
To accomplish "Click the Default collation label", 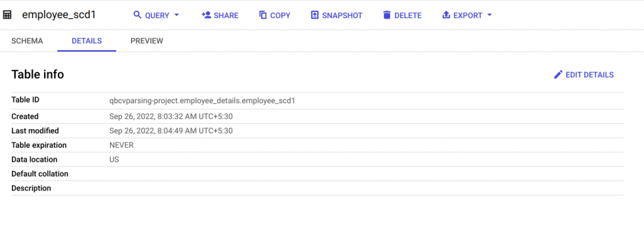I will 40,174.
